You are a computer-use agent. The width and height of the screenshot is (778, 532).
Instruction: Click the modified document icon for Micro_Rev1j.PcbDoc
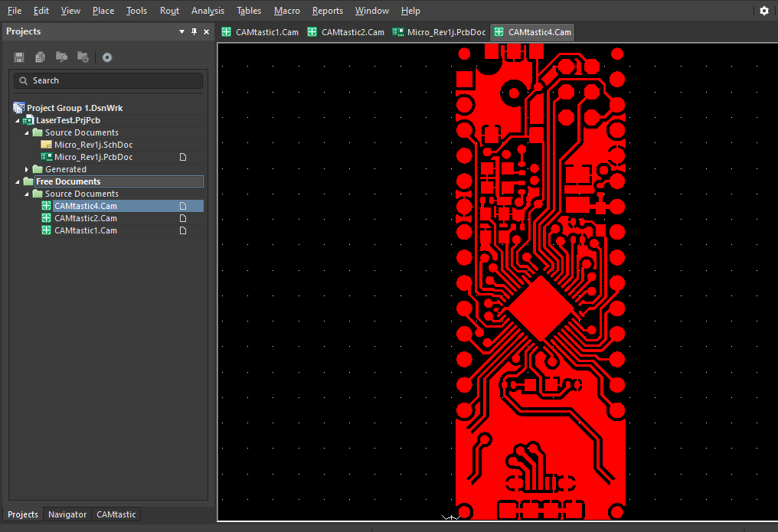pyautogui.click(x=183, y=157)
